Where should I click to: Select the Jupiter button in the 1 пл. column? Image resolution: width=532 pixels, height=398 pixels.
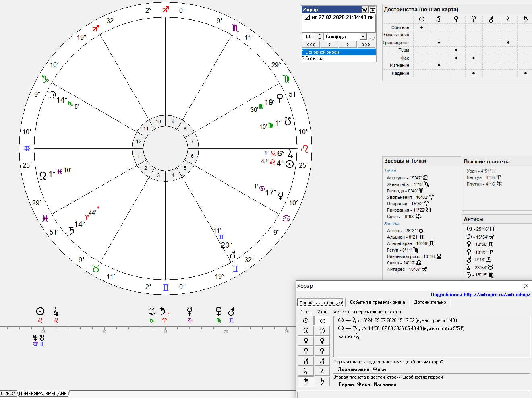coord(306,371)
